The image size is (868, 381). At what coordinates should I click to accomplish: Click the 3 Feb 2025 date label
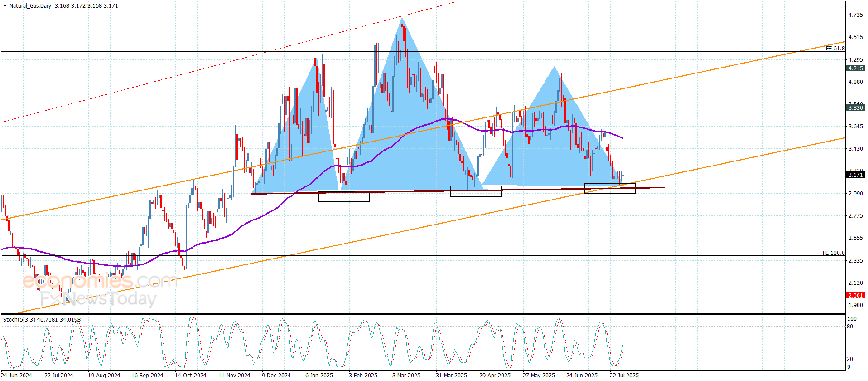[x=363, y=375]
